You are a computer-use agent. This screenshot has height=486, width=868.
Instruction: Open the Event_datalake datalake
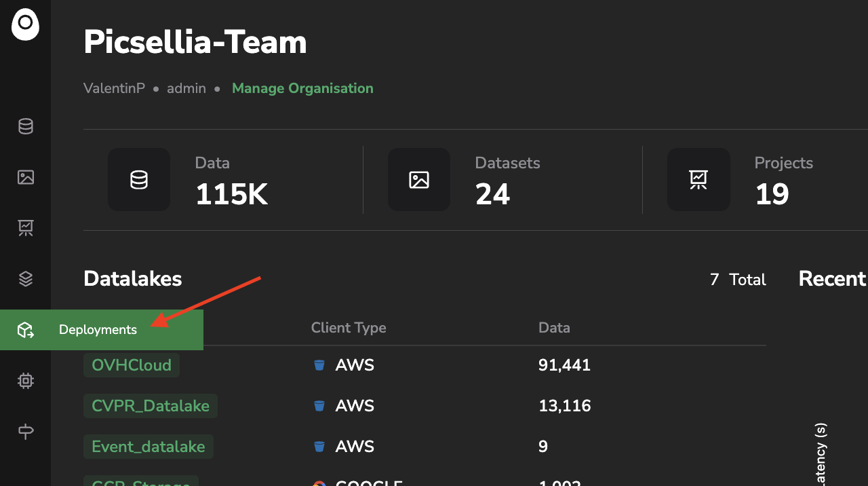(149, 447)
